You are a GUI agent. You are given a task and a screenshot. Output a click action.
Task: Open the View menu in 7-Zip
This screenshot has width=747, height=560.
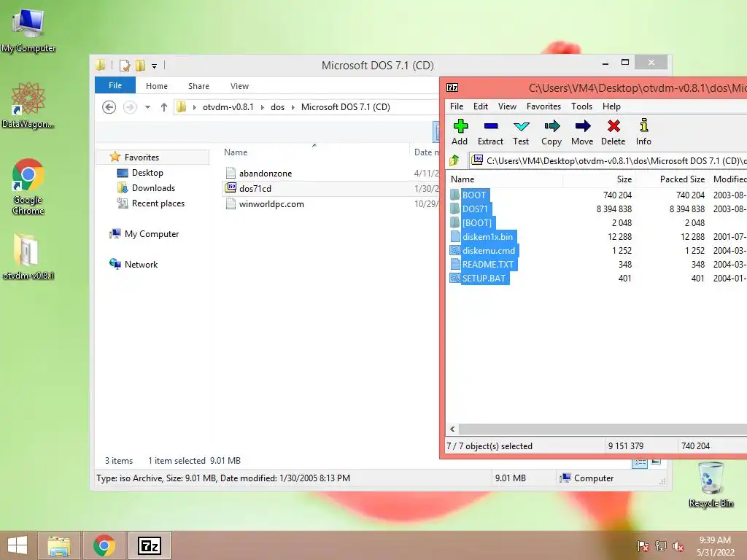[507, 106]
